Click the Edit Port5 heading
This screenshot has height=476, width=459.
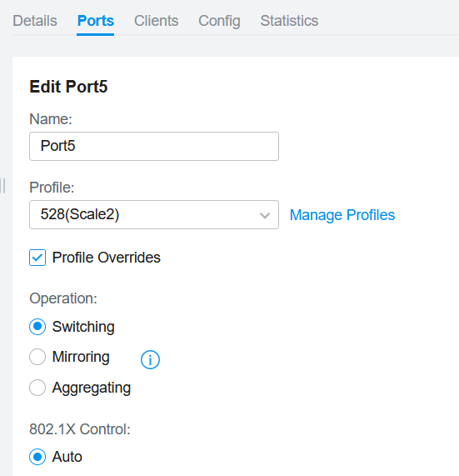click(x=68, y=87)
